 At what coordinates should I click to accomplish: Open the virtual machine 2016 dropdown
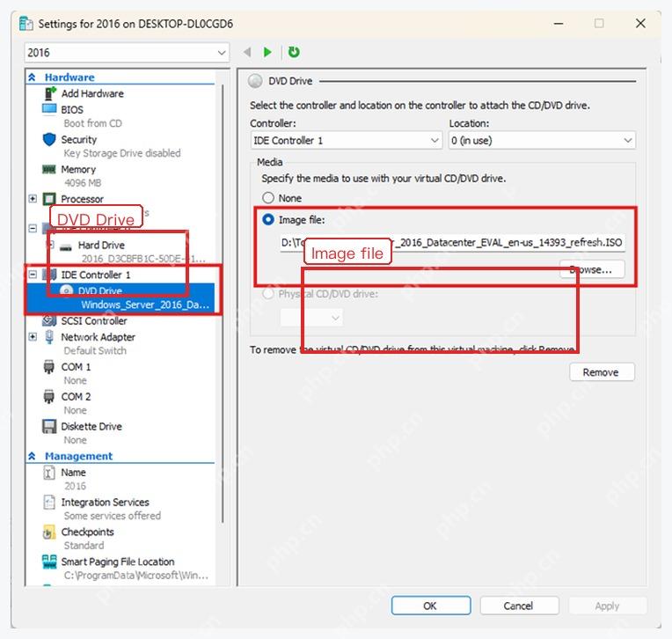(x=127, y=53)
